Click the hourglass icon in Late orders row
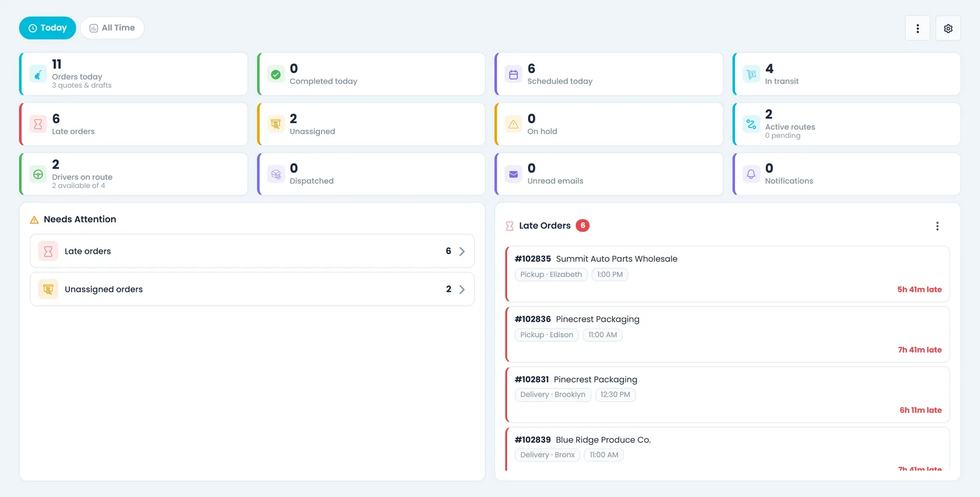The width and height of the screenshot is (980, 497). tap(48, 251)
